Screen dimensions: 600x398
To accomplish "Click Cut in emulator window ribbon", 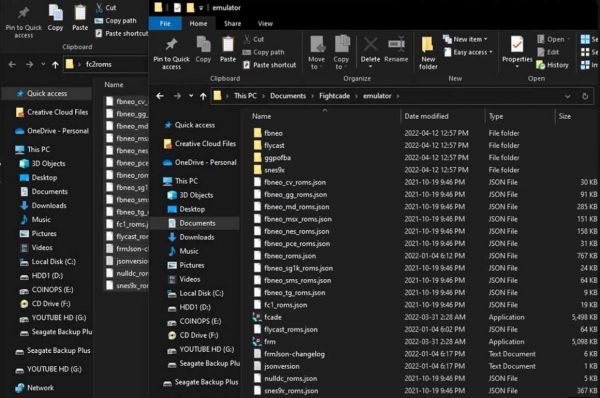I will (254, 39).
